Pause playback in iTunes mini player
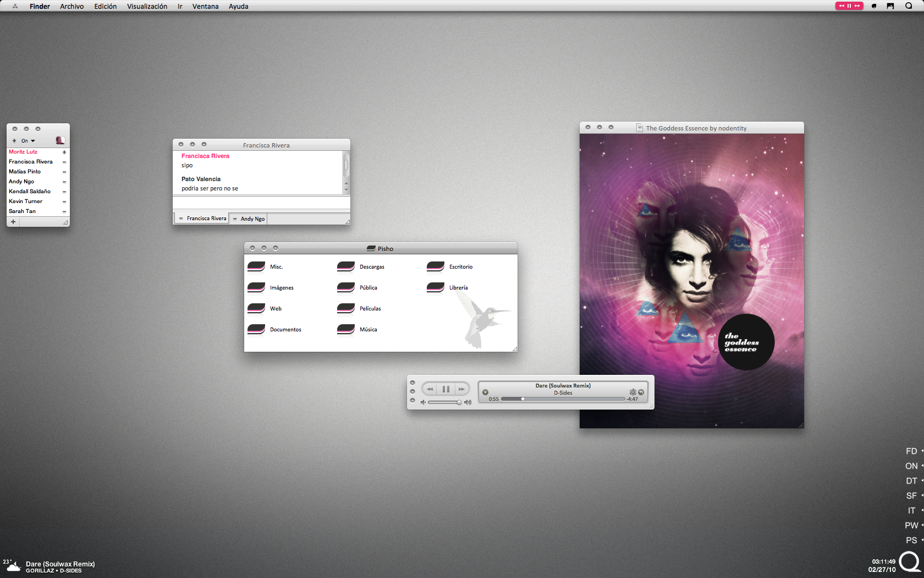The height and width of the screenshot is (578, 924). point(446,389)
